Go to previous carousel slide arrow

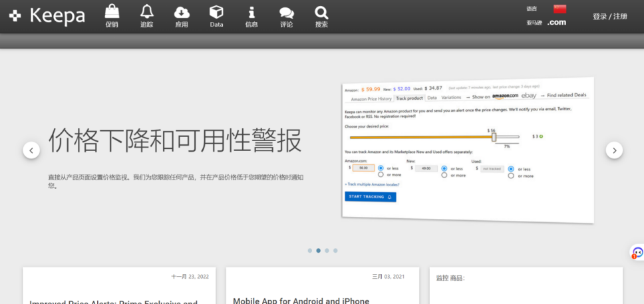31,150
